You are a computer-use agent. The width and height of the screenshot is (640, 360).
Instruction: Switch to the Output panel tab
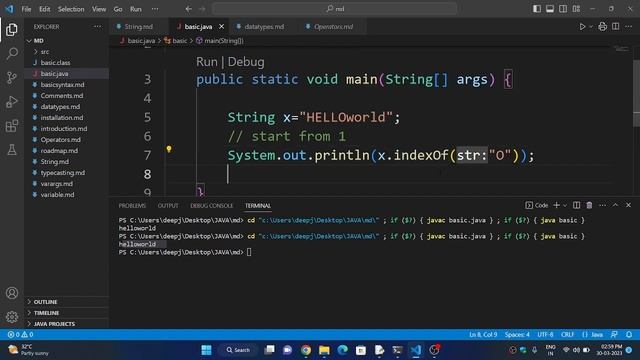[168, 206]
